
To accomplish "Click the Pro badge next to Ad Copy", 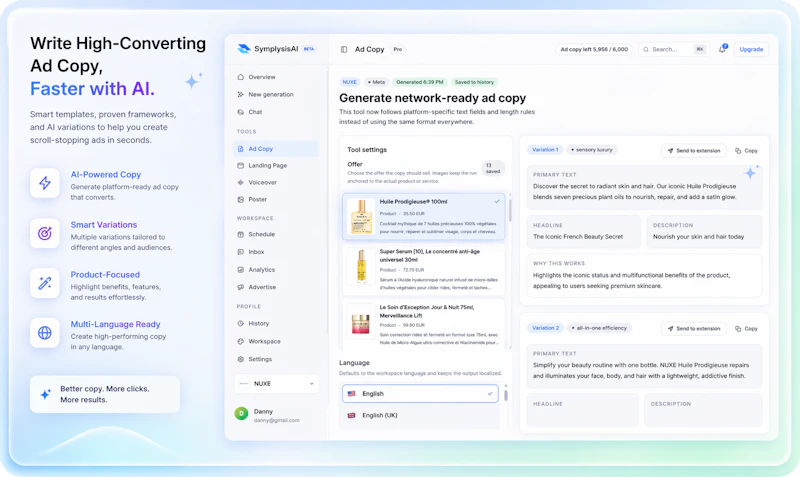I will pyautogui.click(x=398, y=49).
